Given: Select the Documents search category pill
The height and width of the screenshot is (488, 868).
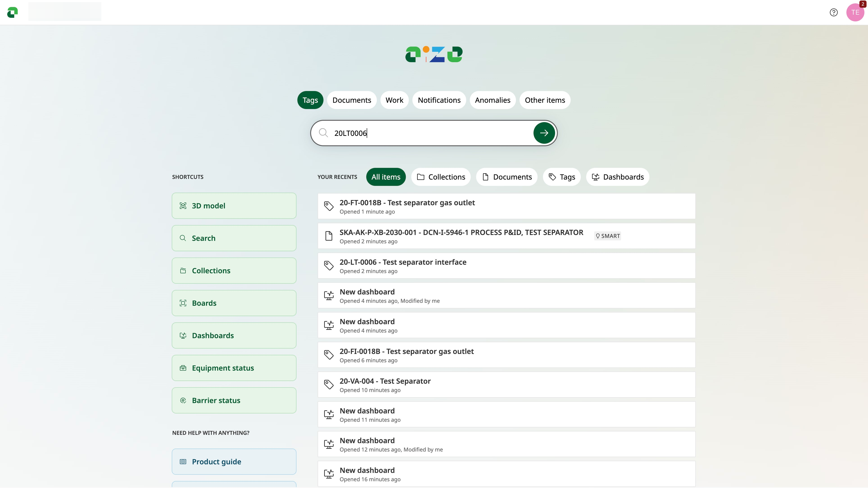Looking at the screenshot, I should [351, 100].
